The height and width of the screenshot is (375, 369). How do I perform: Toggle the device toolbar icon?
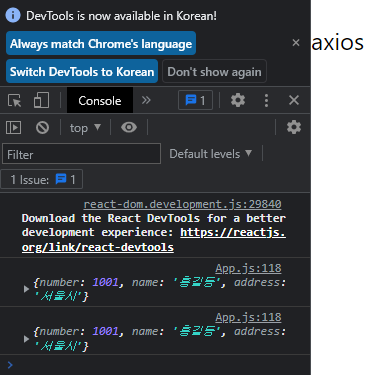pyautogui.click(x=41, y=100)
